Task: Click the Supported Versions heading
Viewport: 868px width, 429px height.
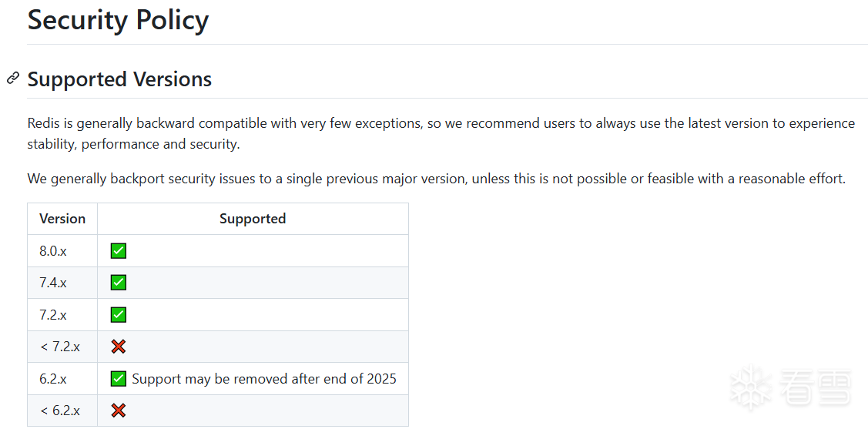Action: click(119, 79)
